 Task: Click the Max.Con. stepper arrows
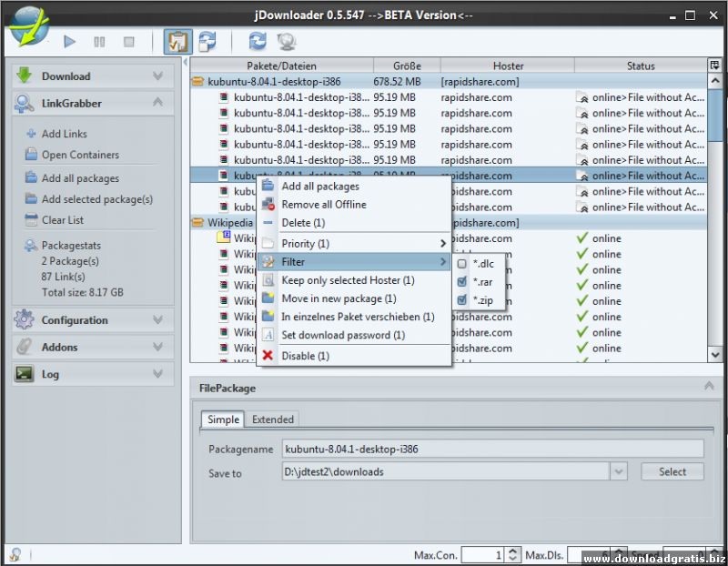tap(512, 555)
